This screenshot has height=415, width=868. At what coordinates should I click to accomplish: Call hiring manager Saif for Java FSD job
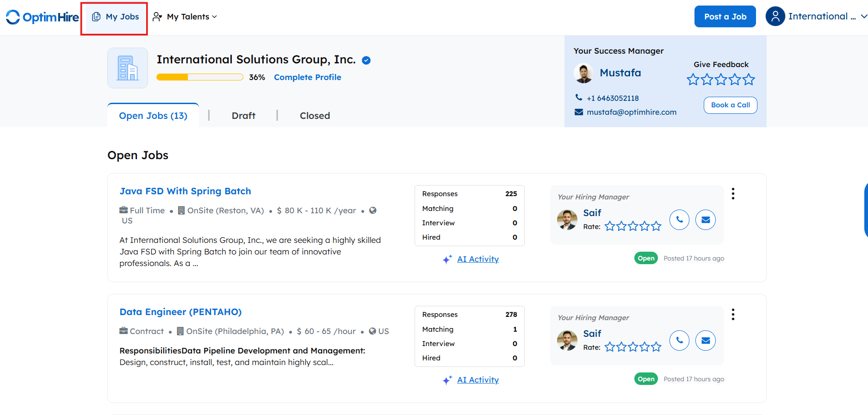679,220
